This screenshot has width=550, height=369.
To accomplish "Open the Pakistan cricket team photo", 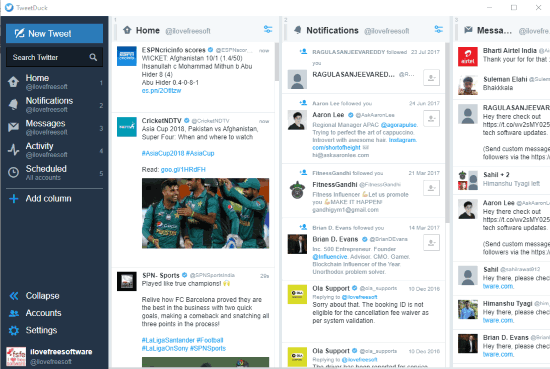I will point(206,213).
